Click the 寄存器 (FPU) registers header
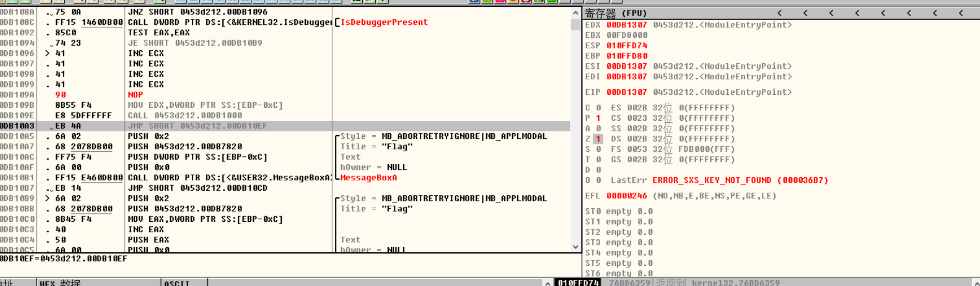 click(616, 13)
